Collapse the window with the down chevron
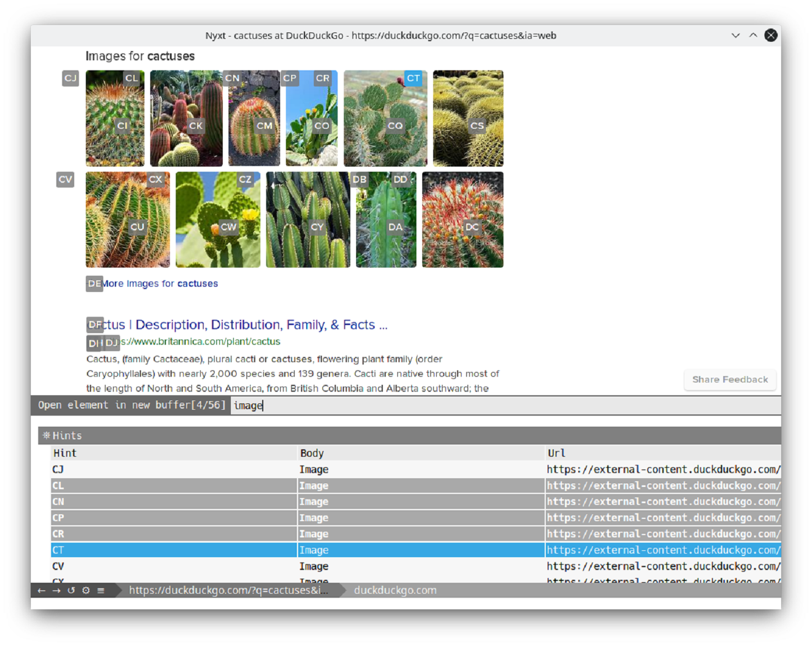 click(735, 35)
